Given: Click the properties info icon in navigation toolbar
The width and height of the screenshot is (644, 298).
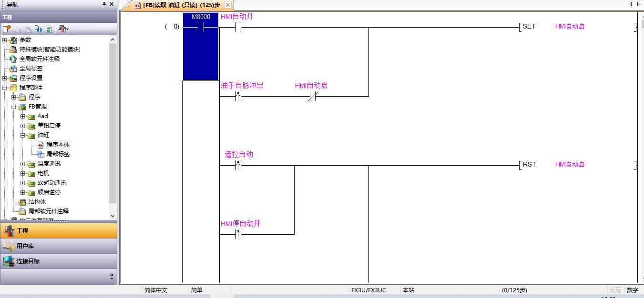Looking at the screenshot, I should [38, 29].
